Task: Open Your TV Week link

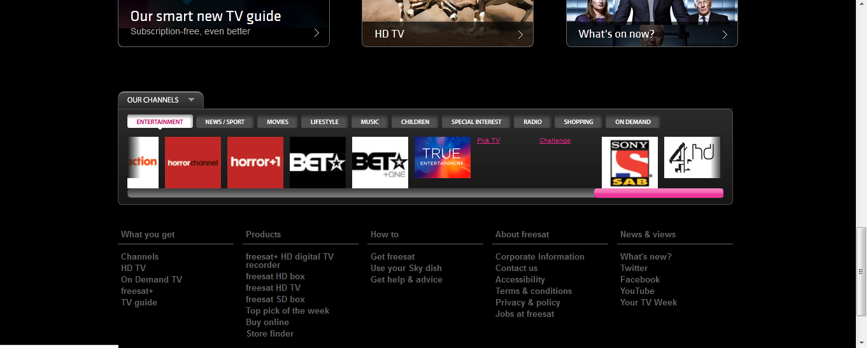Action: click(648, 303)
